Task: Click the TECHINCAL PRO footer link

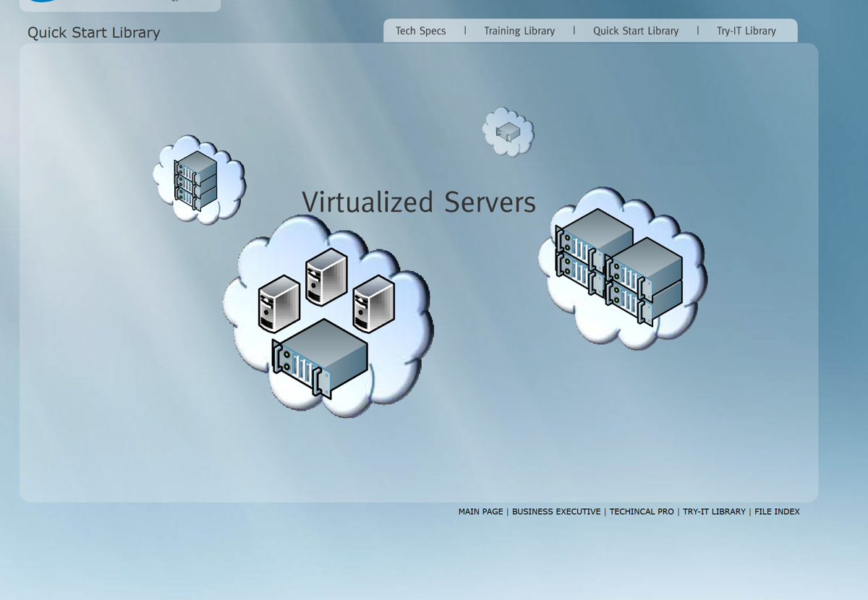Action: point(641,512)
